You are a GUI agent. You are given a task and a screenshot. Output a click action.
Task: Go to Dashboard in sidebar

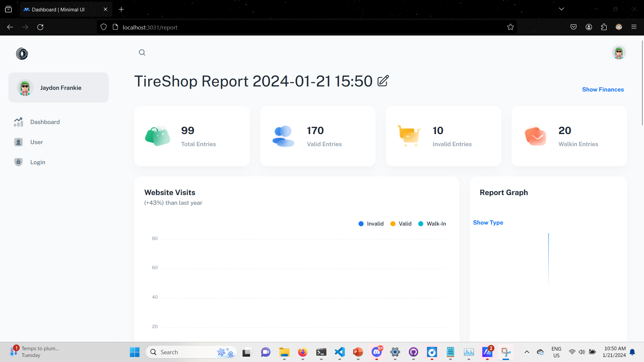[45, 122]
